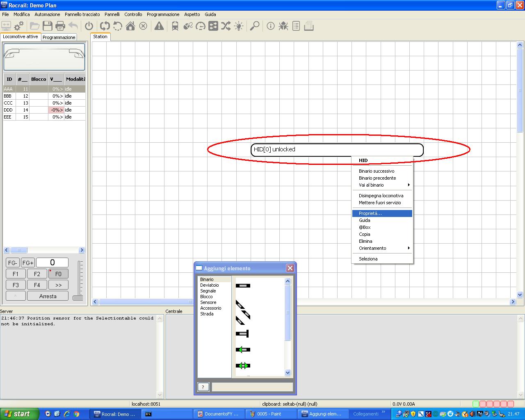The image size is (525, 420).
Task: Switch to the Programmazione tab
Action: point(59,37)
